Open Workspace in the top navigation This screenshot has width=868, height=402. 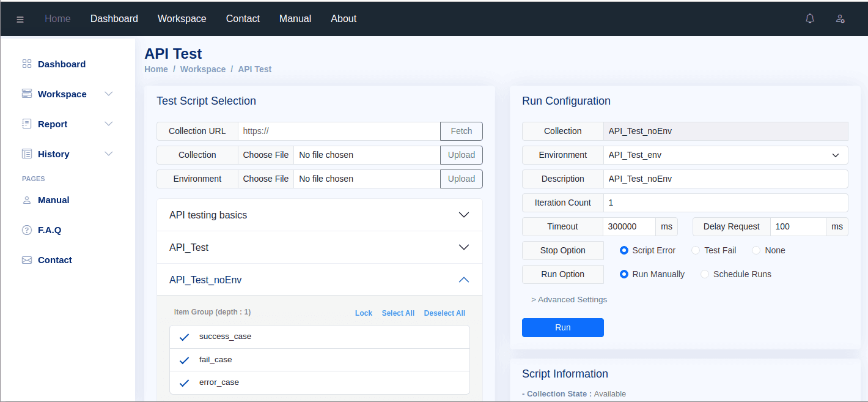182,19
